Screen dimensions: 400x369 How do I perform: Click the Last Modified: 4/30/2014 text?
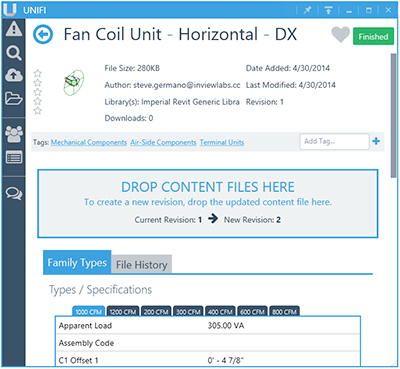pyautogui.click(x=291, y=85)
